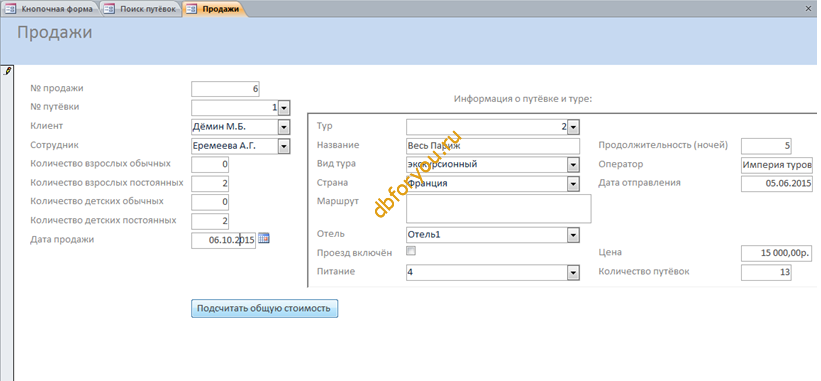Click the Продолжительность (ночей) field
This screenshot has width=821, height=381.
(x=767, y=146)
